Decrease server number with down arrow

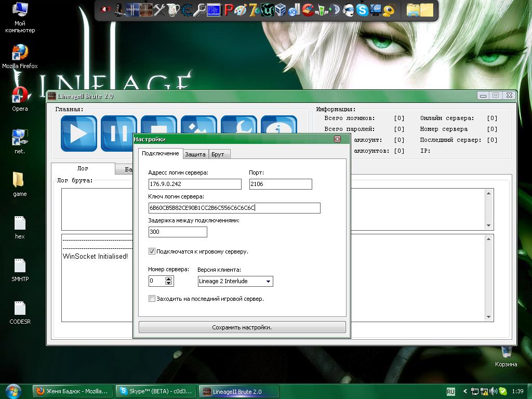(x=169, y=283)
